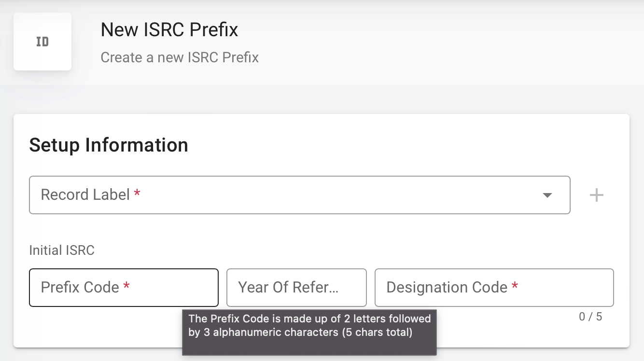
Task: Click the red asterisk after Designation Code
Action: (515, 286)
